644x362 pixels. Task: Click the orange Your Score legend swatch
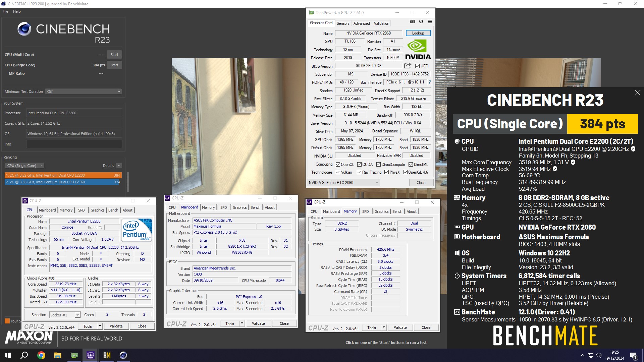(x=7, y=321)
